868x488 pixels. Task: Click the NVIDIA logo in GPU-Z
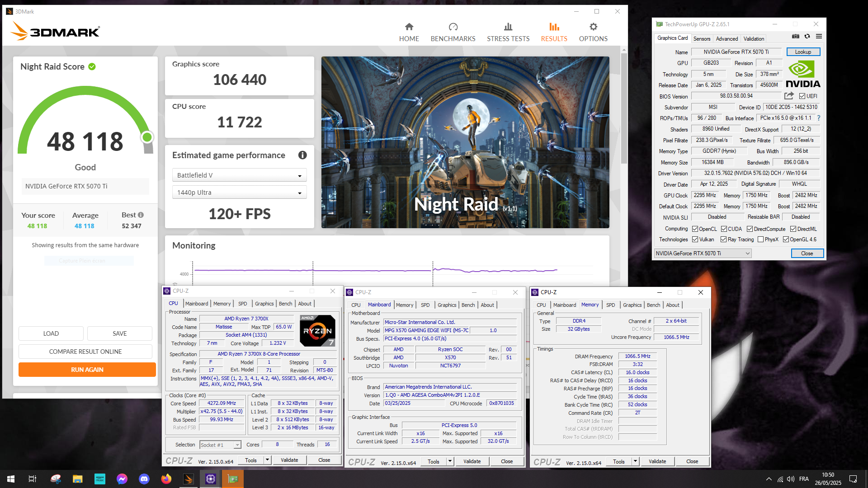click(x=803, y=75)
